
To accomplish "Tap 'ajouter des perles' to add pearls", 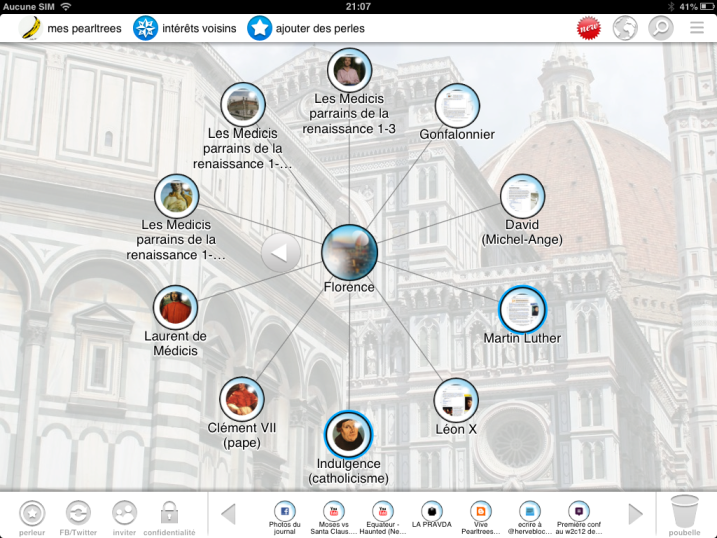I will pos(306,28).
